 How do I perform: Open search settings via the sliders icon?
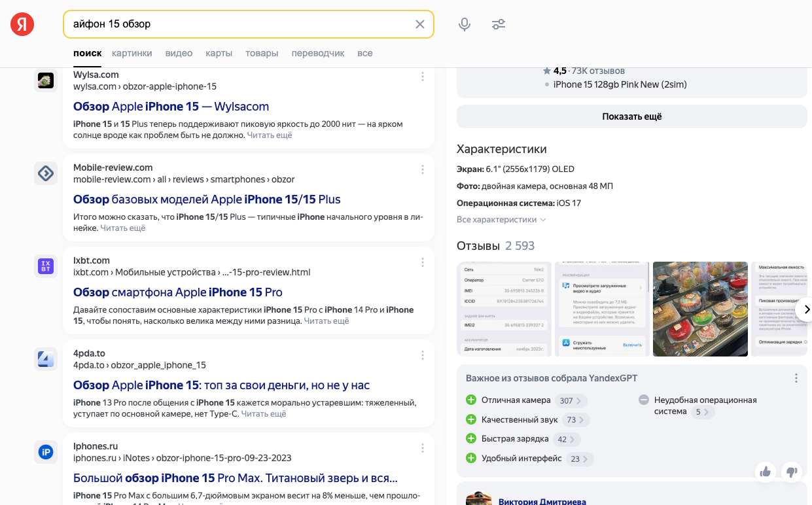point(499,24)
